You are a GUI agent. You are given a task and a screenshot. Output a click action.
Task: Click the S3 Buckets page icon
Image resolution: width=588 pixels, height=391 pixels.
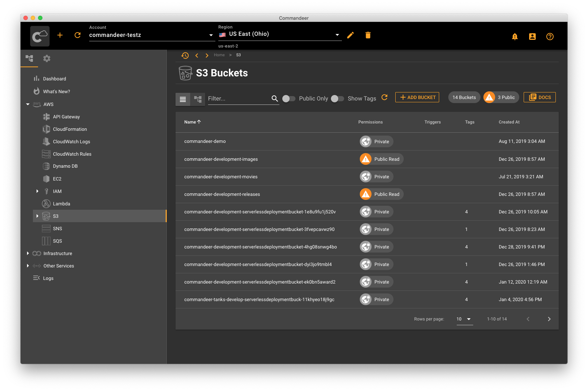tap(185, 73)
